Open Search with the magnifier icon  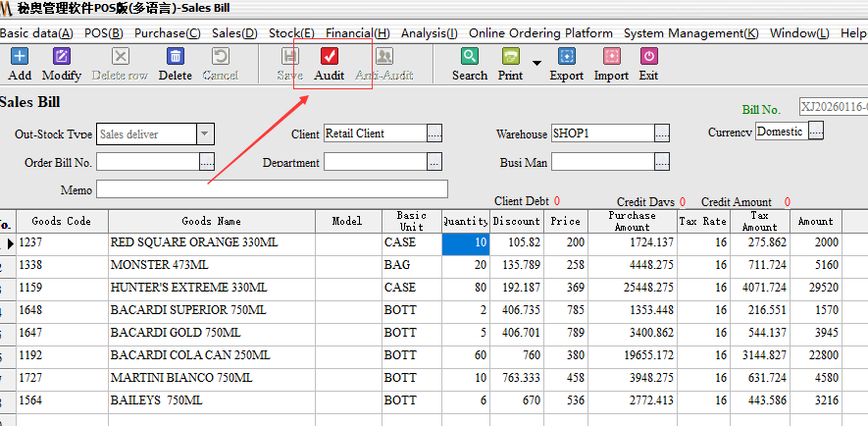pos(470,57)
